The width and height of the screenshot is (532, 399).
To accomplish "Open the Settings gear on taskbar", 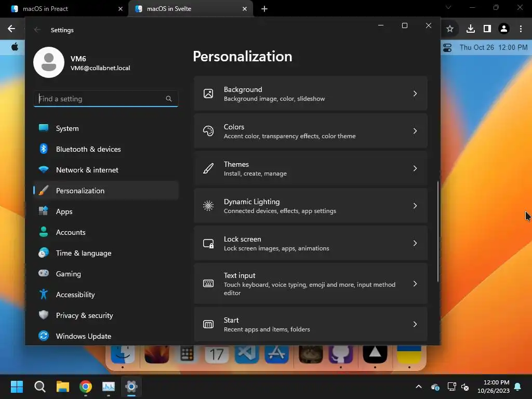I will click(131, 387).
